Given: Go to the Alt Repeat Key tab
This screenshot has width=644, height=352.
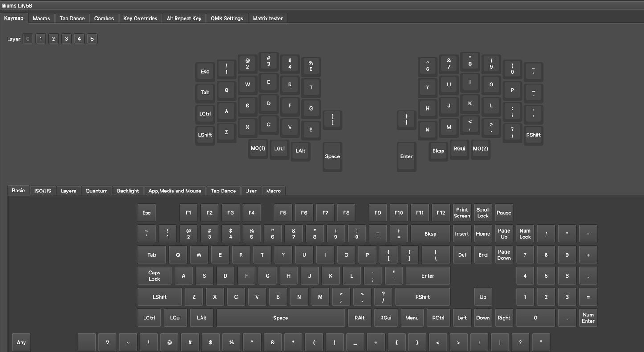Looking at the screenshot, I should pos(184,18).
